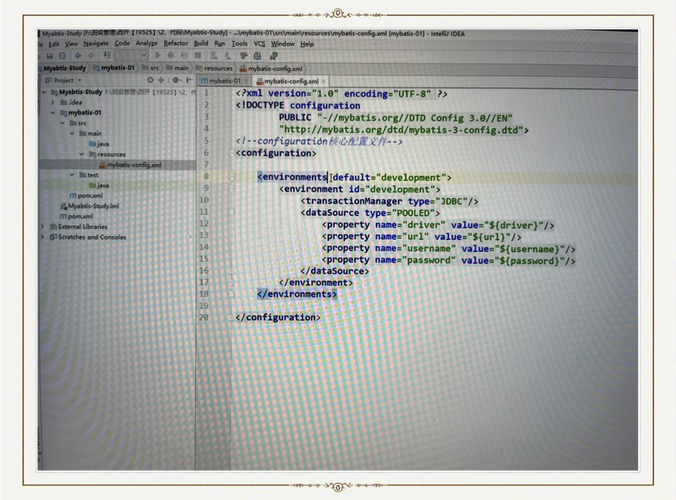Fold the environments tag at line 8
This screenshot has height=500, width=676.
tap(232, 176)
